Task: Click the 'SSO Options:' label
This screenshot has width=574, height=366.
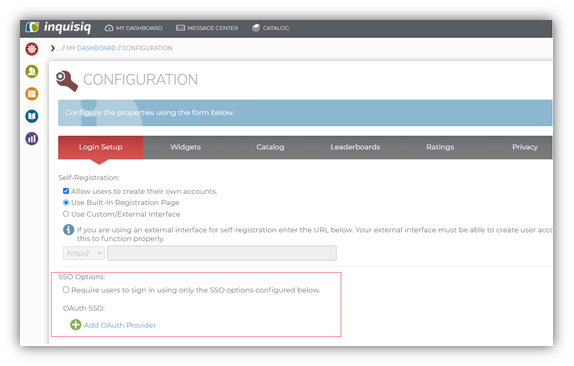Action: [82, 277]
